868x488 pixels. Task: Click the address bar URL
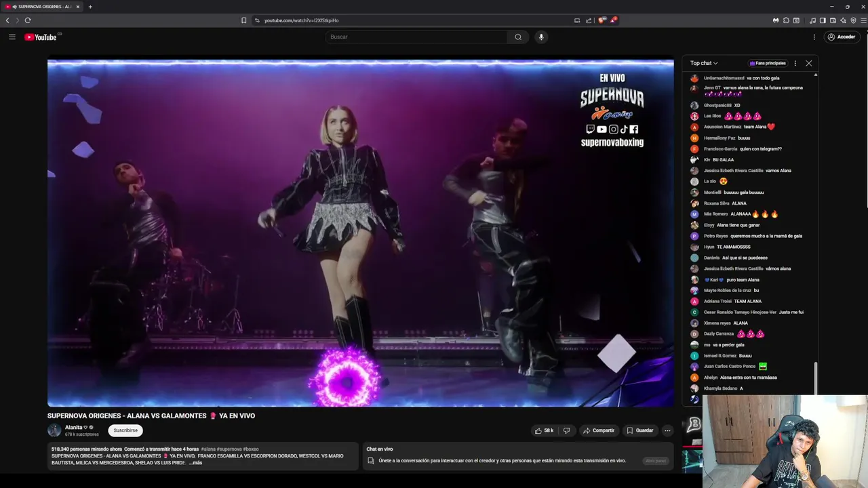[301, 20]
